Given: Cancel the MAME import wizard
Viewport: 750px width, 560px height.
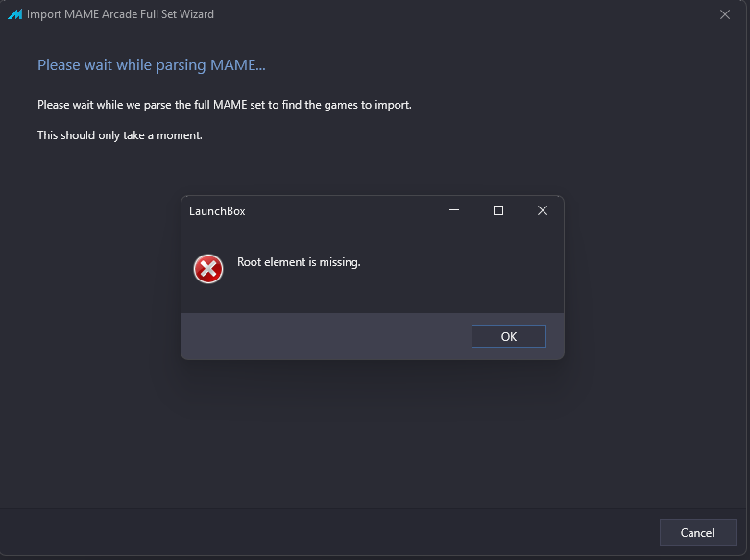Looking at the screenshot, I should pos(697,533).
